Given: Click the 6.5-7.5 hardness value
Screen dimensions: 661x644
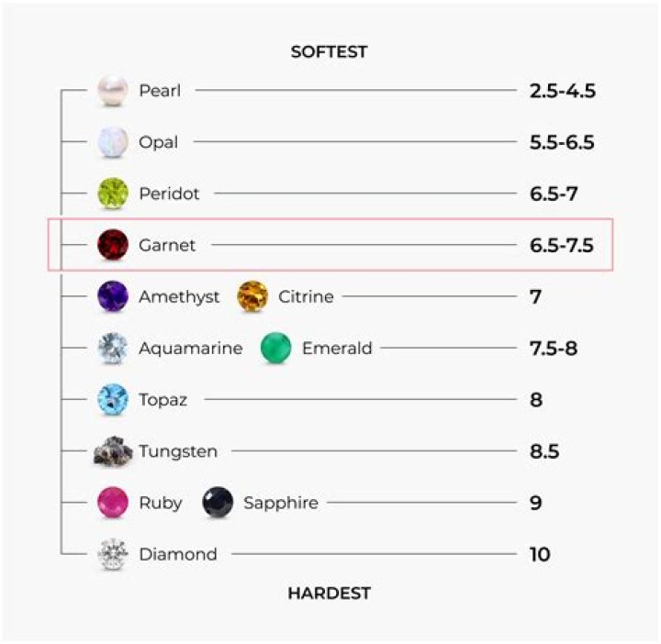Looking at the screenshot, I should point(562,245).
